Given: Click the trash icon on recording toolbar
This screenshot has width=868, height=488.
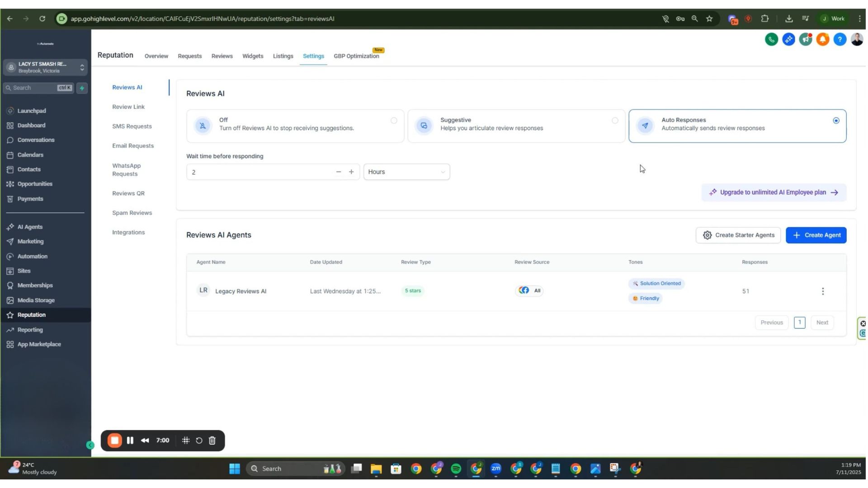Looking at the screenshot, I should coord(212,441).
